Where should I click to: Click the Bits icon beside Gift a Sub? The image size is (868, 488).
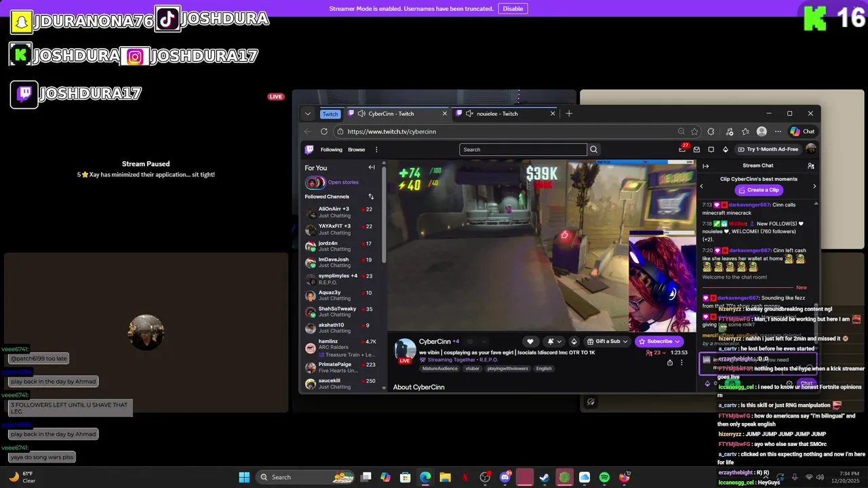point(574,342)
